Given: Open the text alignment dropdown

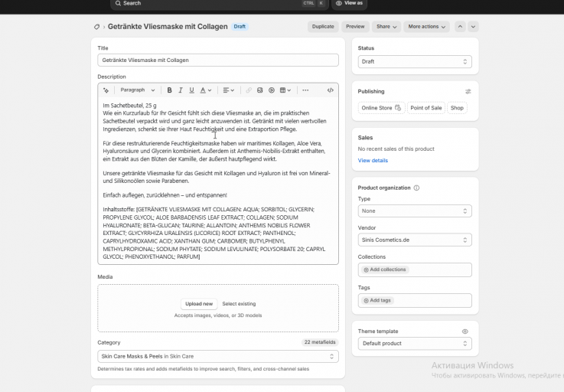Looking at the screenshot, I should pos(228,90).
